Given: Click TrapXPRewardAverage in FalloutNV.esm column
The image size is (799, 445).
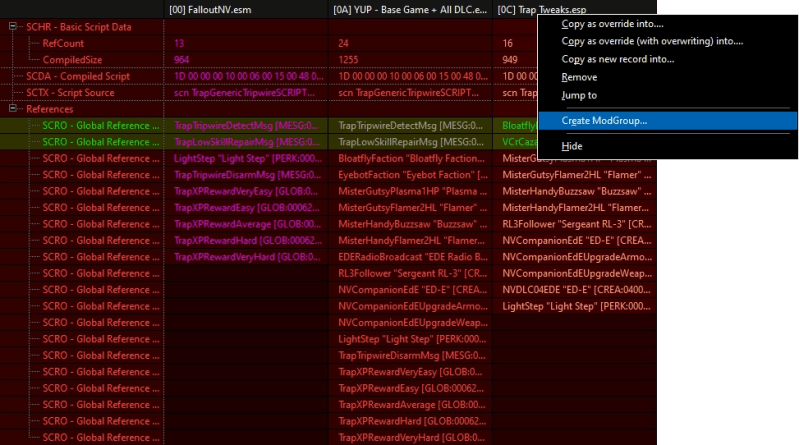Looking at the screenshot, I should (x=247, y=224).
